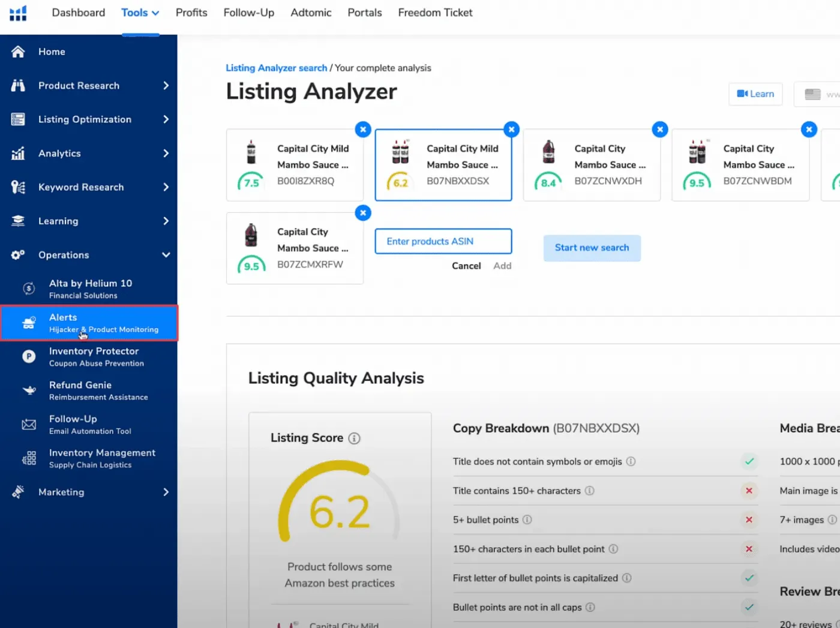840x628 pixels.
Task: Select the B07ZCNWXDH product card
Action: (x=592, y=165)
